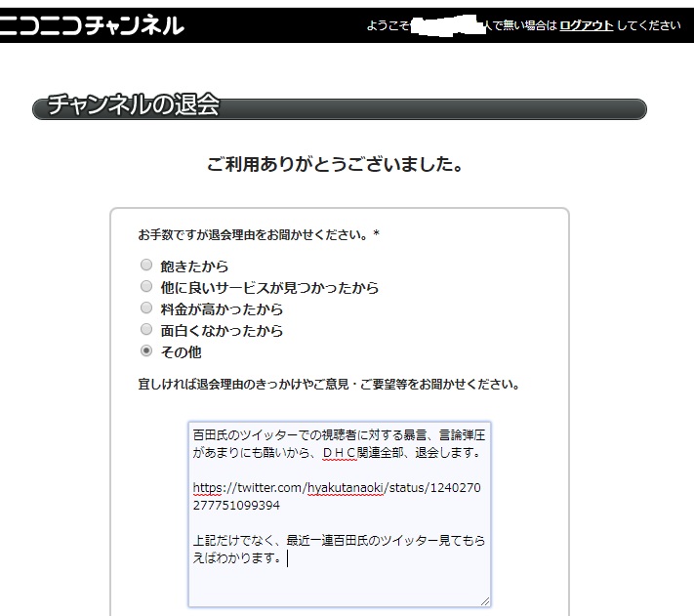Focus the withdrawal reason comment textarea
This screenshot has width=694, height=616.
point(340,514)
